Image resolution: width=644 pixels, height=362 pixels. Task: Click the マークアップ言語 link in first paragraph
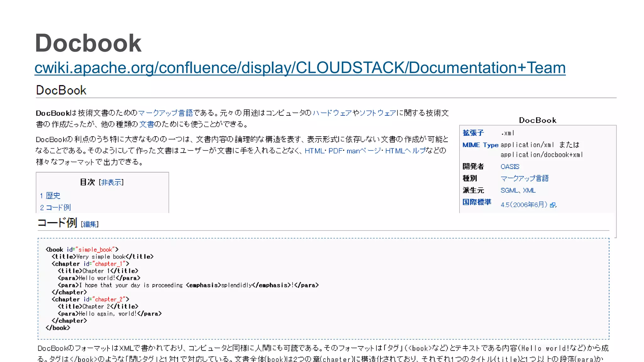pos(165,113)
